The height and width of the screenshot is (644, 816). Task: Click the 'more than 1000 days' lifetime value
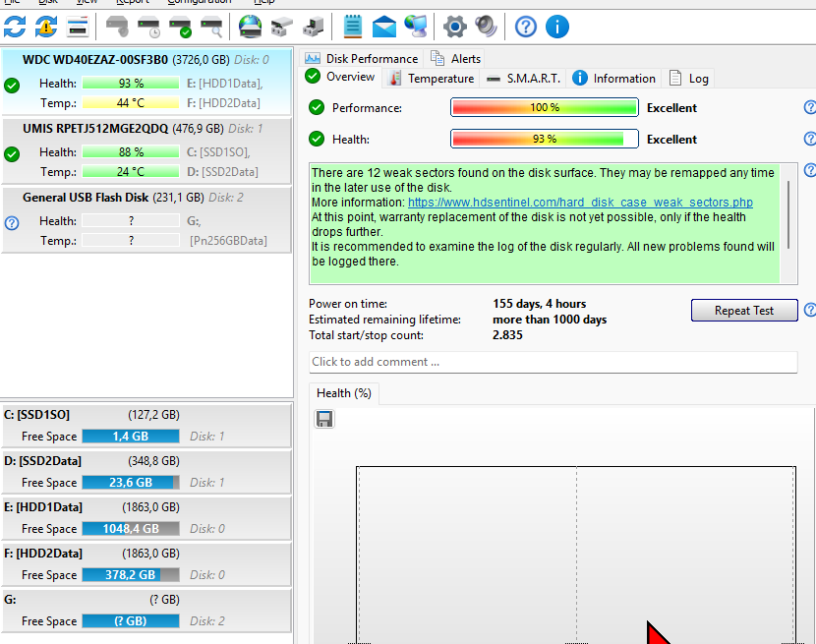(x=550, y=320)
